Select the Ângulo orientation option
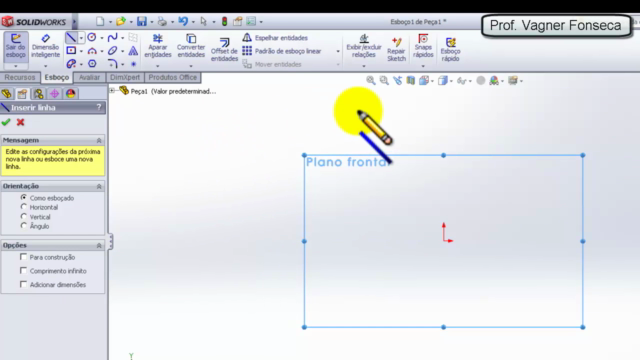Image resolution: width=640 pixels, height=360 pixels. pyautogui.click(x=24, y=226)
